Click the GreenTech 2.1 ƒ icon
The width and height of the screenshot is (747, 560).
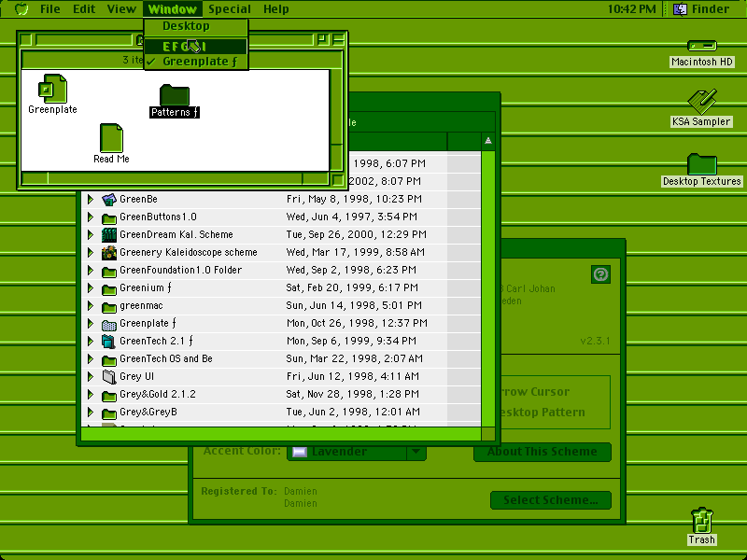pyautogui.click(x=109, y=342)
